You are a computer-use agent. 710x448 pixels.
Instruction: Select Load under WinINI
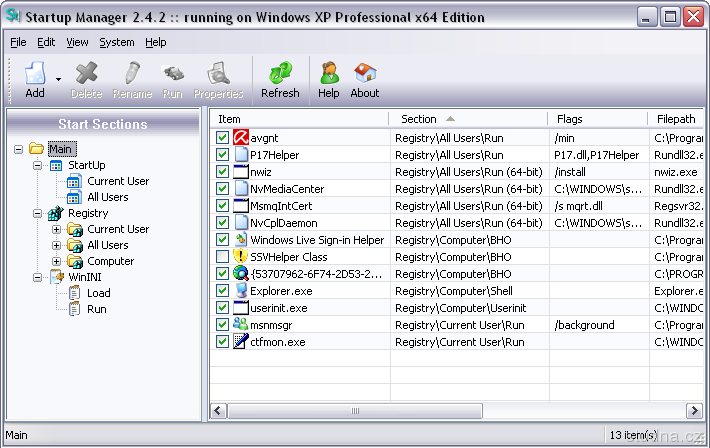(x=98, y=293)
